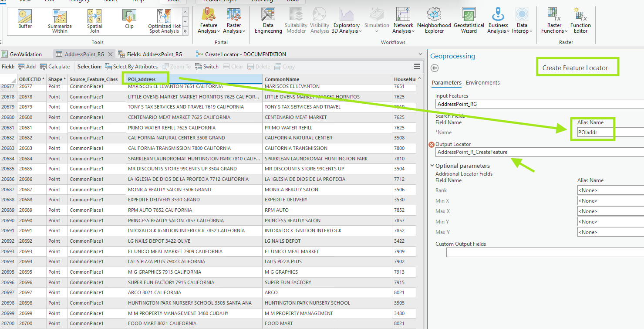Screen dimensions: 644x329
Task: Set the Min Y alias name field
Action: [x=610, y=222]
